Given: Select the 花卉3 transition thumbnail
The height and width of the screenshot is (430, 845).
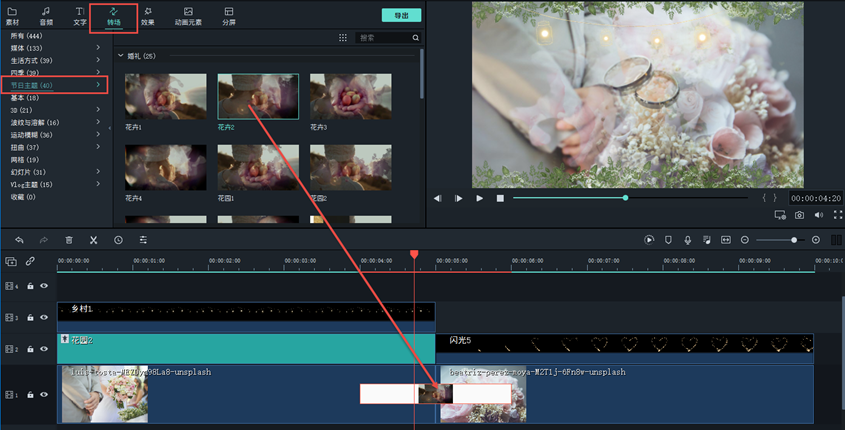Looking at the screenshot, I should click(x=350, y=96).
